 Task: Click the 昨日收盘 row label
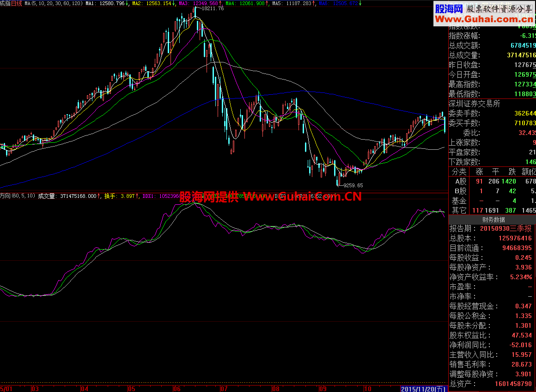pyautogui.click(x=464, y=65)
